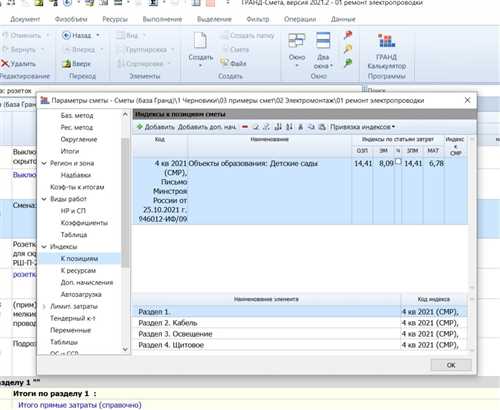Screen dimensions: 500x410
Task: Click the sort descending icon in dialog toolbar
Action: click(x=289, y=127)
